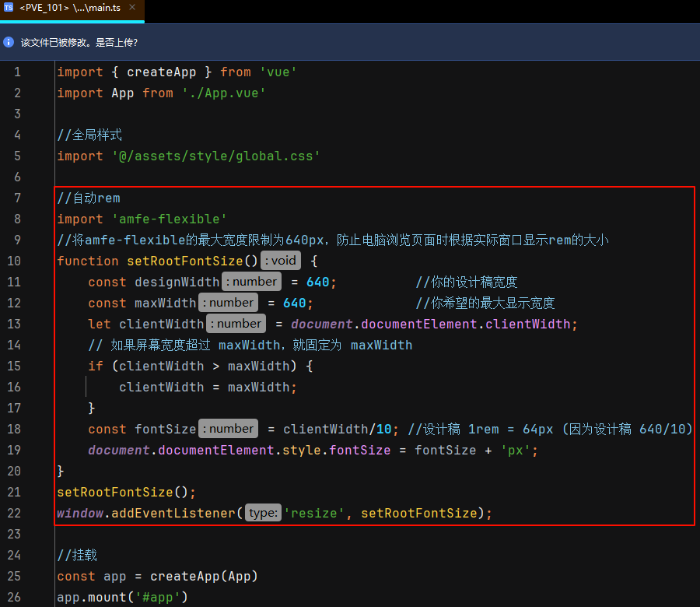Click 'createApp' in the first import line
Image resolution: width=700 pixels, height=607 pixels.
161,72
